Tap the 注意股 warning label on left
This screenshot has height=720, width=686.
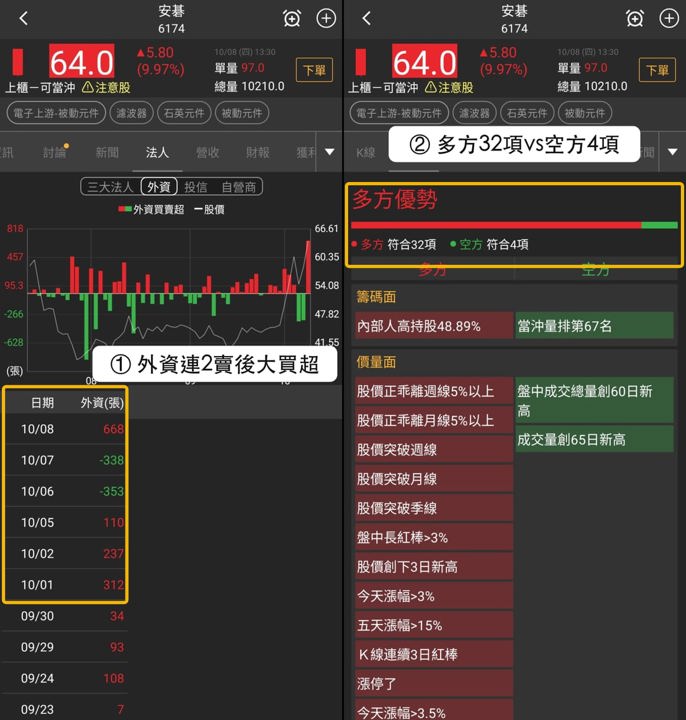coord(107,87)
